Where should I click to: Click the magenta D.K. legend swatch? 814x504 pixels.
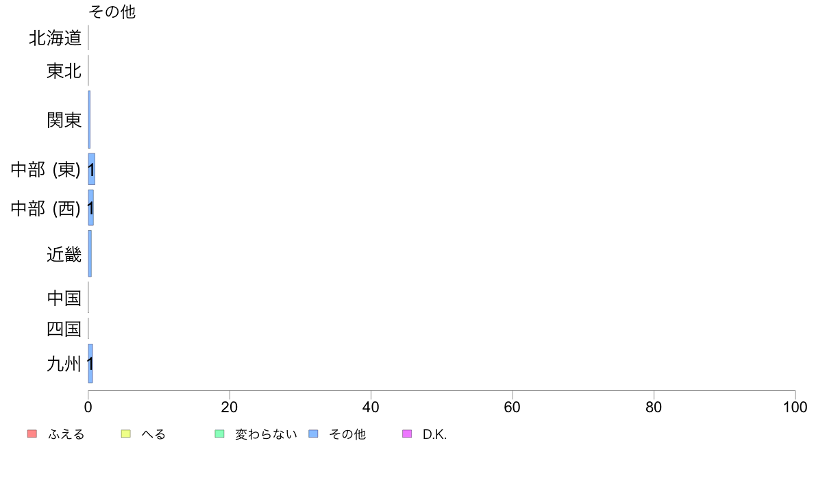407,434
